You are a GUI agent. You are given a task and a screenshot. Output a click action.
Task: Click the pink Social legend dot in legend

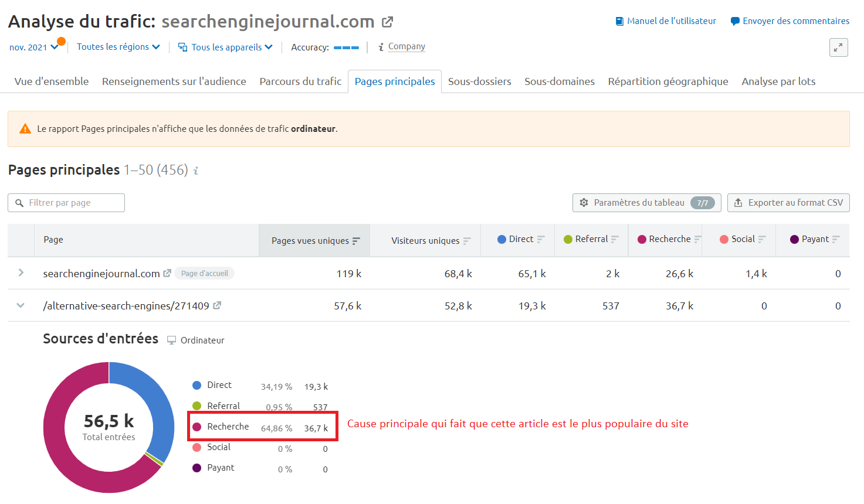(x=197, y=447)
